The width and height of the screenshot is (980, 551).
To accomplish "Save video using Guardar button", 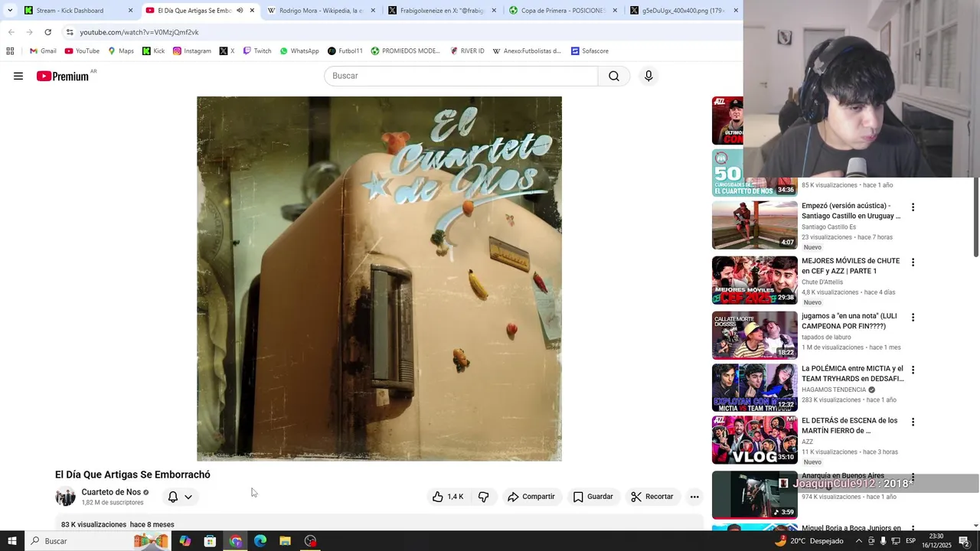I will click(x=593, y=497).
